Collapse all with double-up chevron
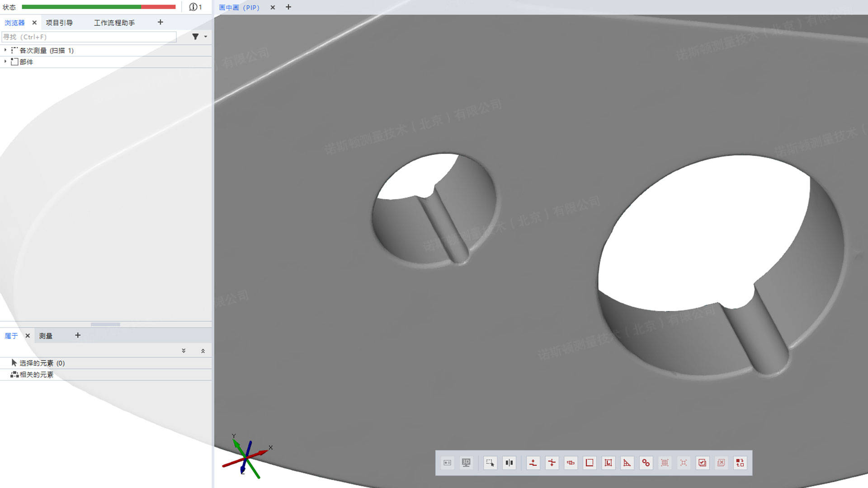 203,351
